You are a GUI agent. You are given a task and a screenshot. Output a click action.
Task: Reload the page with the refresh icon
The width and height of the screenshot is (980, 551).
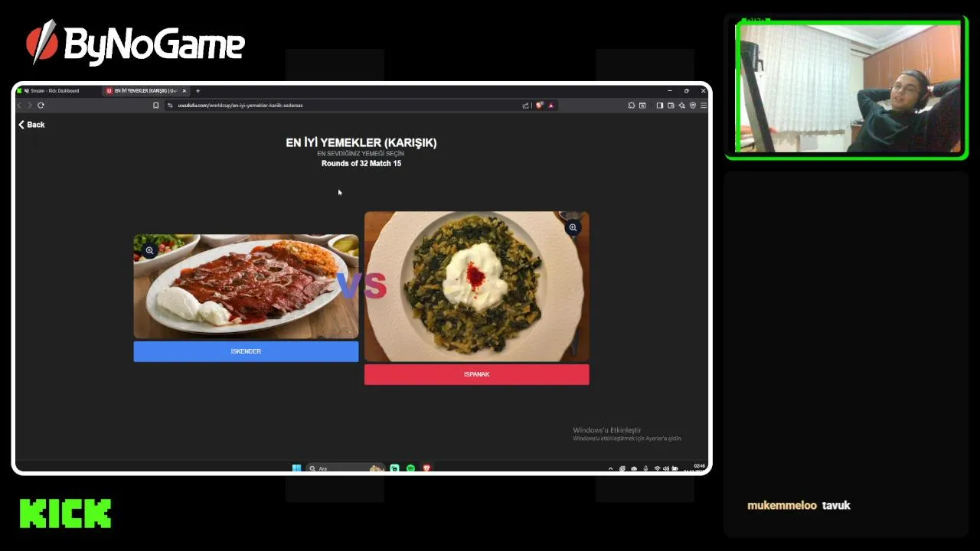(x=41, y=106)
